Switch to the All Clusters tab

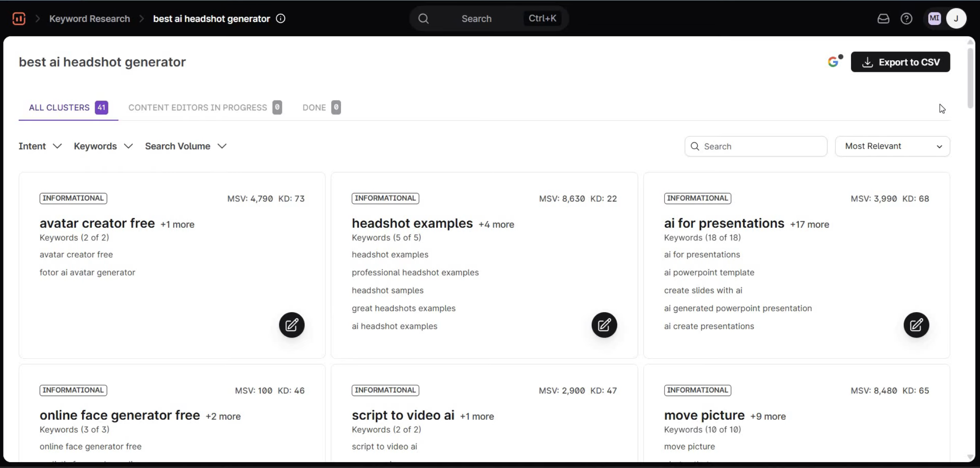point(68,108)
